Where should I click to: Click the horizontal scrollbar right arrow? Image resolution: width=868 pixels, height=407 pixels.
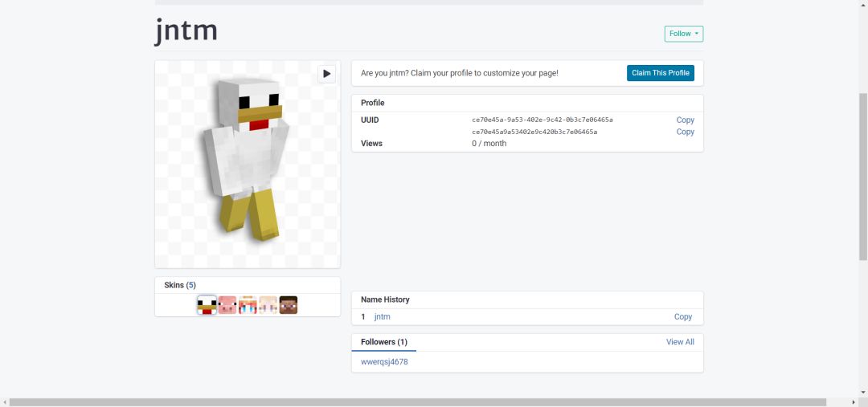(x=853, y=402)
